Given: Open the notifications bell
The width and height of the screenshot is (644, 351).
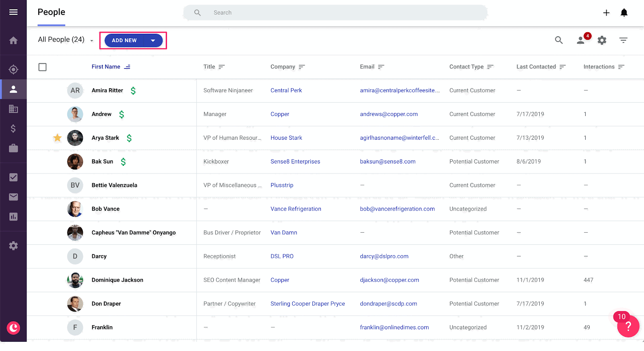Looking at the screenshot, I should (x=624, y=12).
